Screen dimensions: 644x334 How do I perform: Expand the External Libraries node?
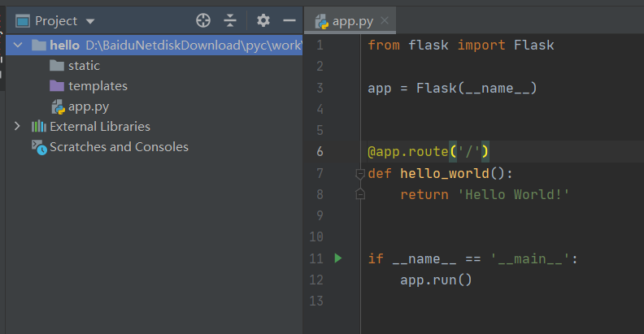[x=17, y=127]
